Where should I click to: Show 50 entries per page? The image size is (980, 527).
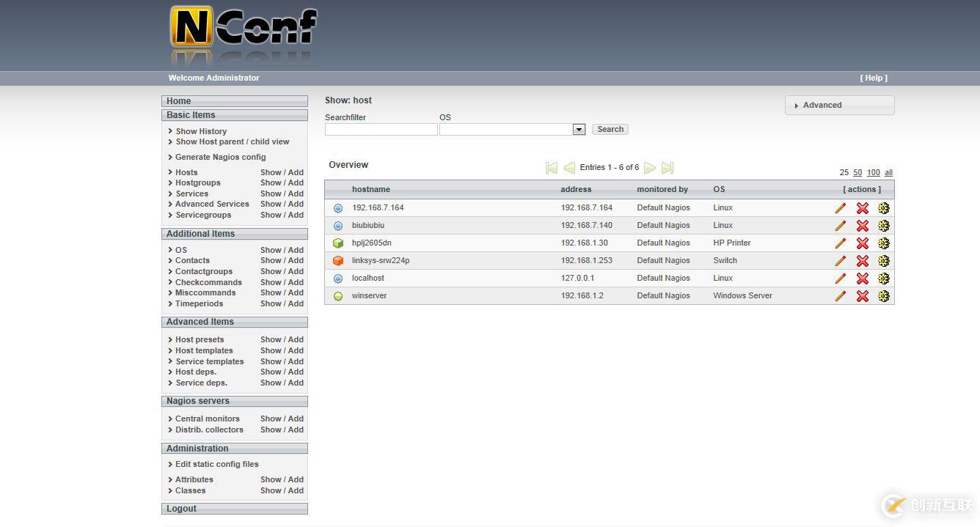tap(857, 173)
